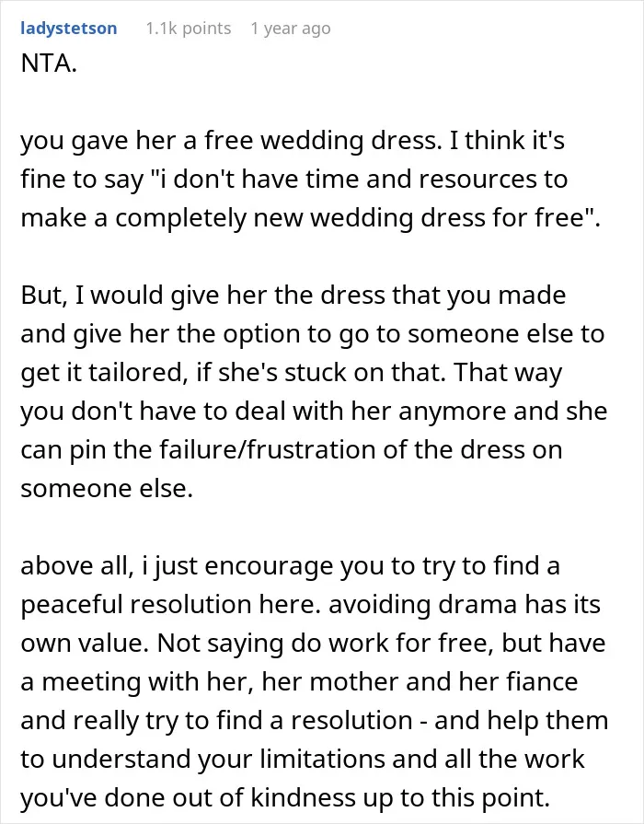Click the words 'someone else.' ending the second paragraph

tap(107, 489)
